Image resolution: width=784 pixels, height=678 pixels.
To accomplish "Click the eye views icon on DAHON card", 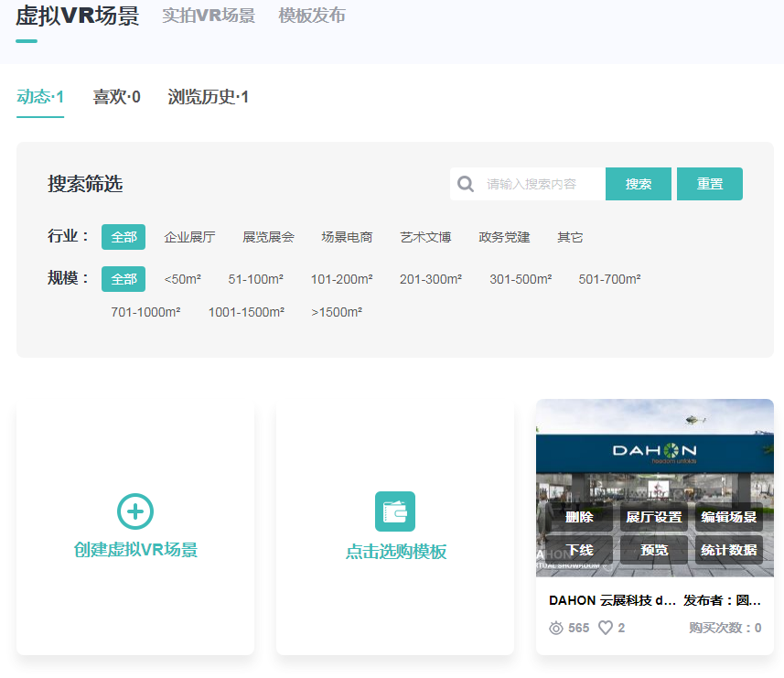I will (x=556, y=628).
